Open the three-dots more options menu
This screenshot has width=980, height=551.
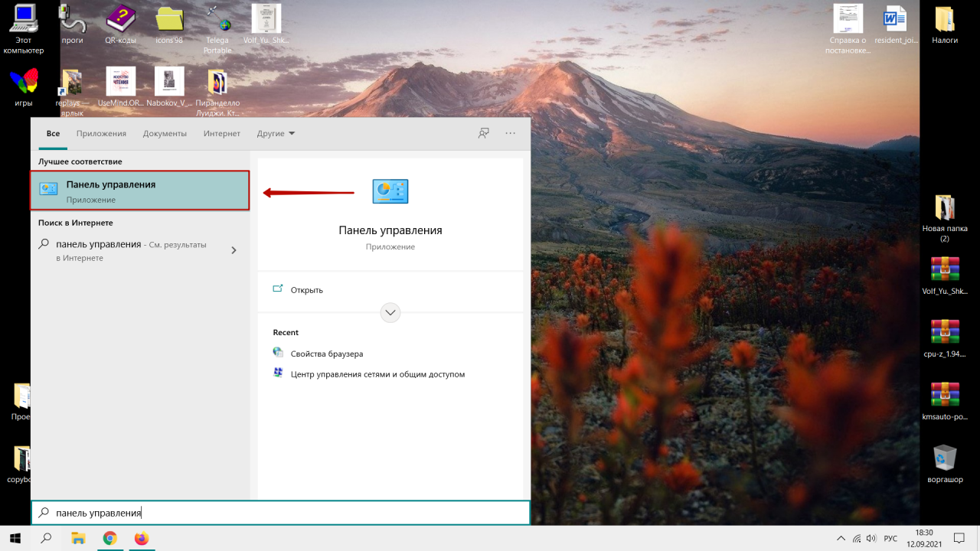click(x=511, y=133)
